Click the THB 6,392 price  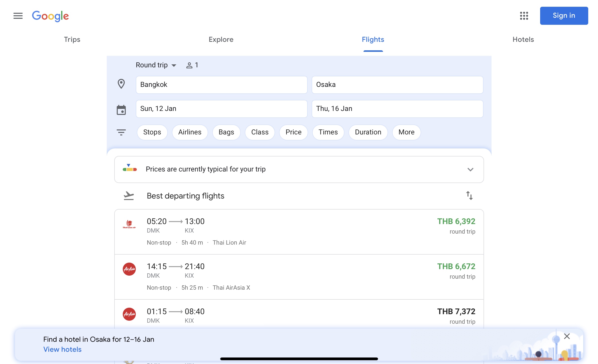point(456,221)
